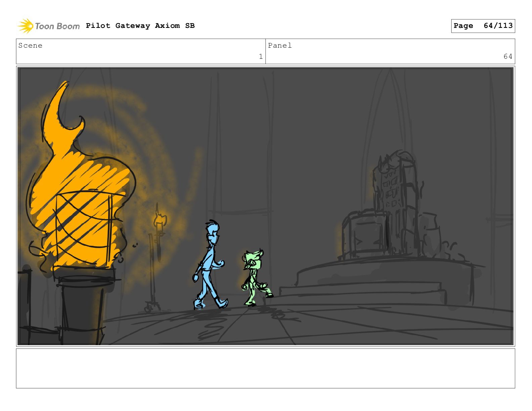Click the 'Page 64/113' box
Viewport: 532px width, 411px height.
click(483, 26)
